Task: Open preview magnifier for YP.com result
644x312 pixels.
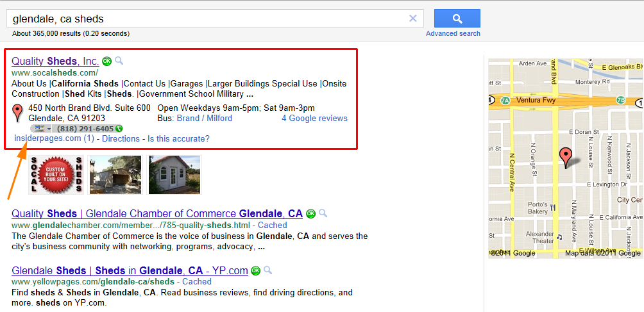Action: pos(268,270)
